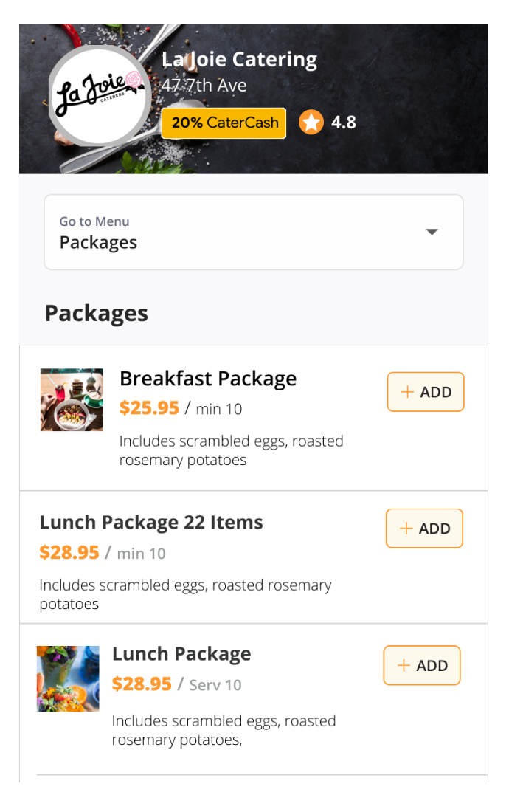Open the La Joie Catering title

click(239, 60)
